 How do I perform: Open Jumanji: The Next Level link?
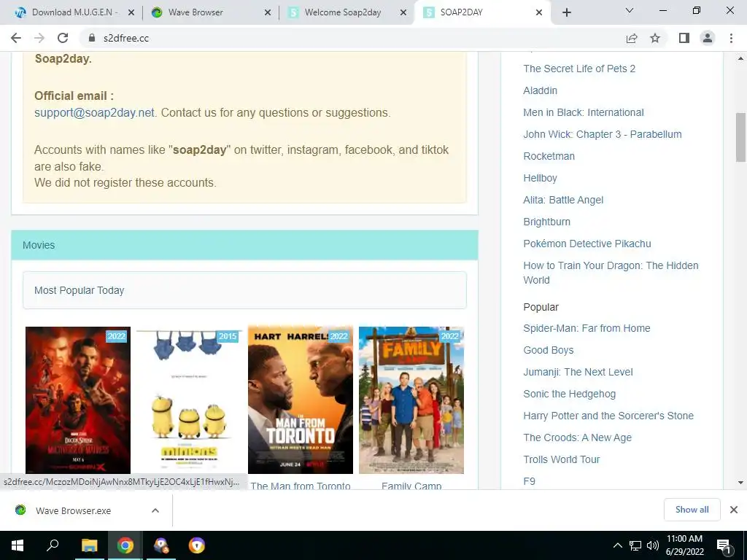[x=578, y=372]
